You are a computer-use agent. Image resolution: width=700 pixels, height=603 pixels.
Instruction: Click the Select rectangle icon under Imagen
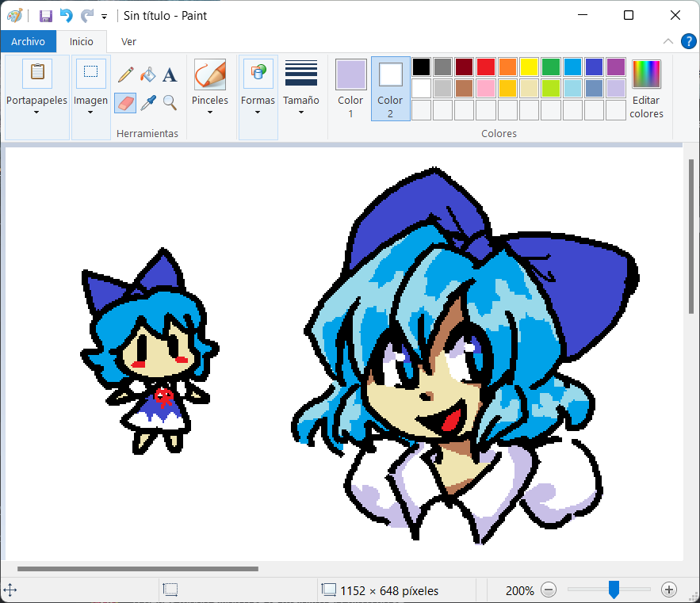(90, 73)
